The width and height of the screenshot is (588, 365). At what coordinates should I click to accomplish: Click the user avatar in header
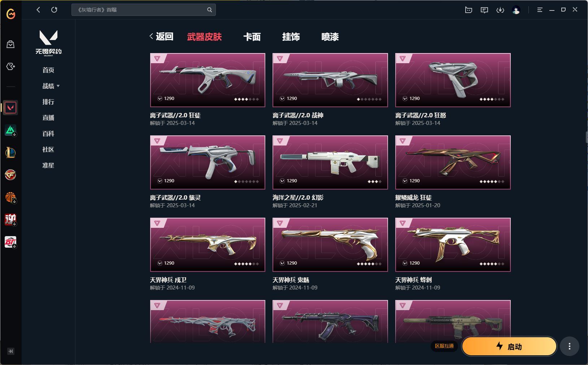click(516, 10)
